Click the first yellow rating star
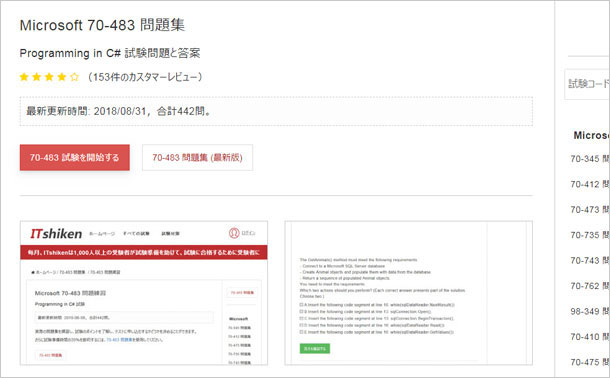This screenshot has width=610, height=378. pyautogui.click(x=24, y=77)
